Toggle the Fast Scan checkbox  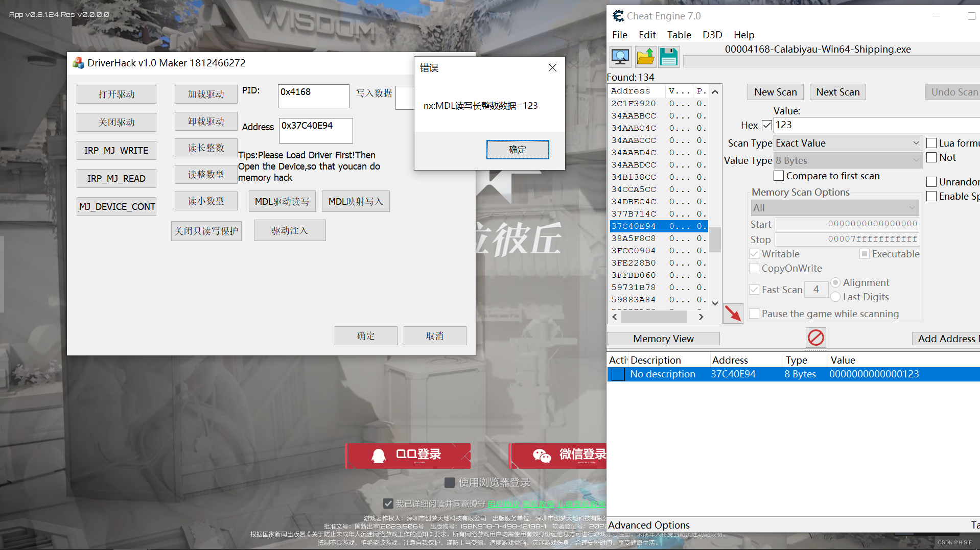(x=754, y=290)
